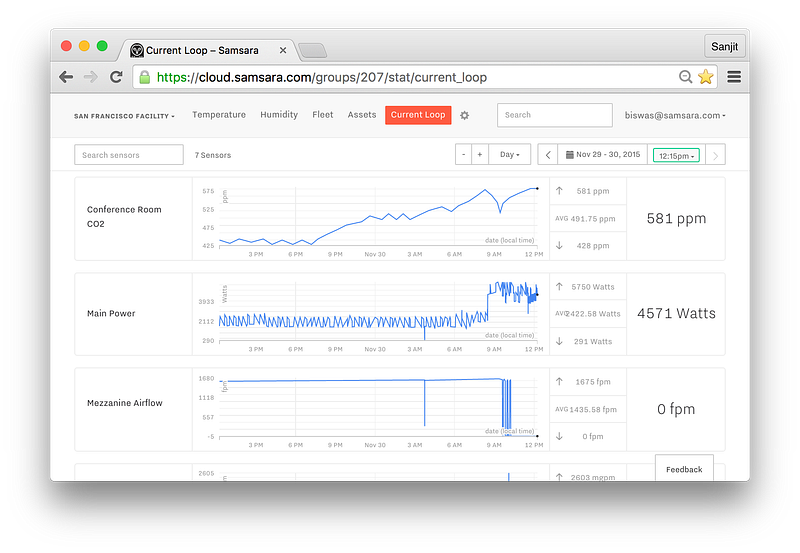800x553 pixels.
Task: Click the 2603 mgpm max value
Action: [x=593, y=477]
